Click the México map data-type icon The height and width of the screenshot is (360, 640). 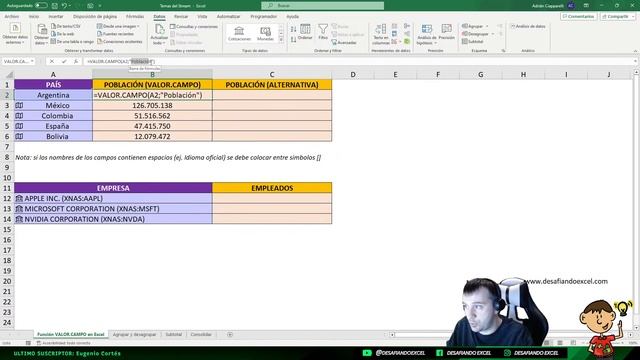click(x=19, y=105)
